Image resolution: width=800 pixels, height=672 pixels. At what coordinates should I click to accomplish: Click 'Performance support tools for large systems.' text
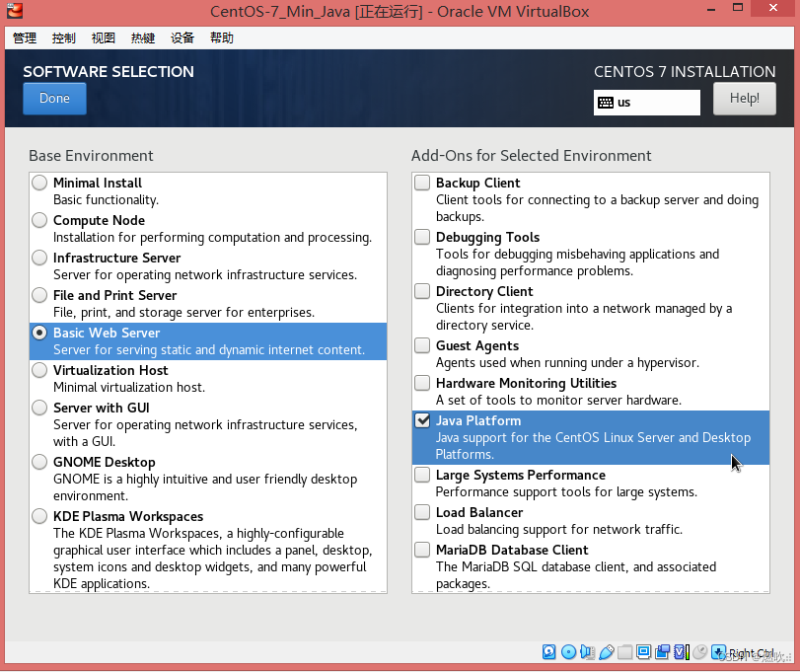click(566, 491)
